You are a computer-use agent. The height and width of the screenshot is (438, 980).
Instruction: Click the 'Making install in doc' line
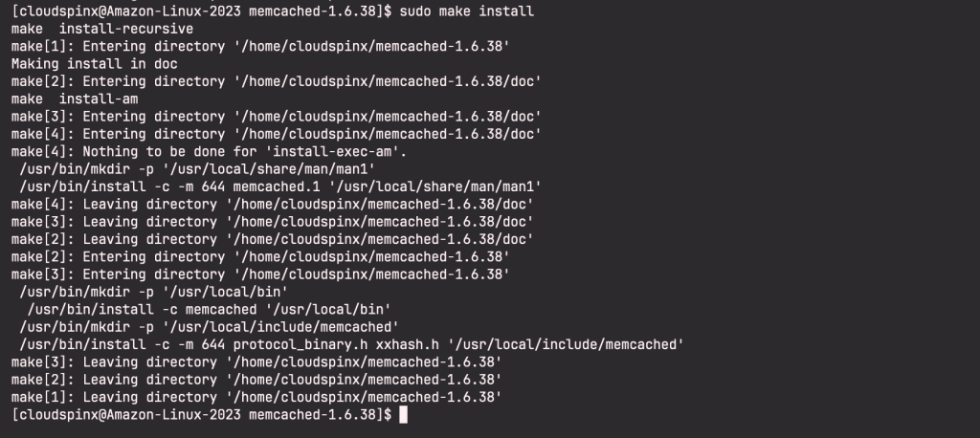tap(95, 64)
